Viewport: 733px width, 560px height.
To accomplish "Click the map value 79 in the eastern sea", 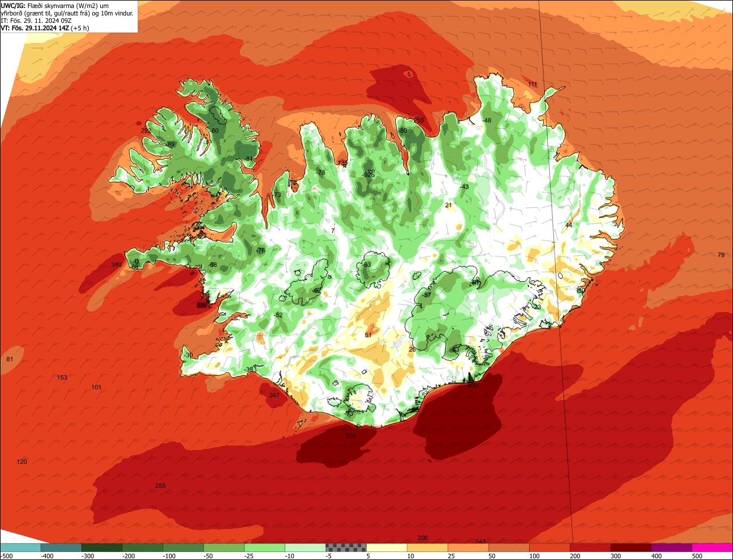I will tap(721, 255).
